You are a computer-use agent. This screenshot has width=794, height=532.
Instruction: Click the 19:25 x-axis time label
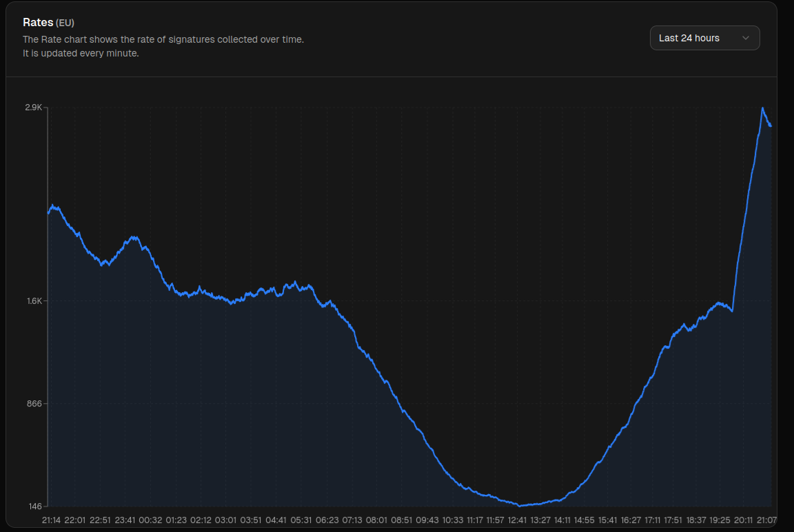tap(720, 520)
